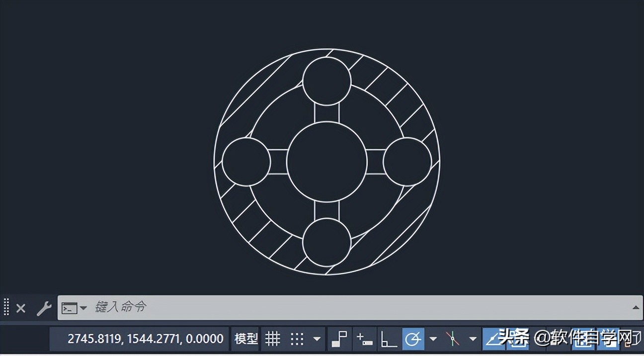644x356 pixels.
Task: Close the command line window
Action: click(20, 308)
